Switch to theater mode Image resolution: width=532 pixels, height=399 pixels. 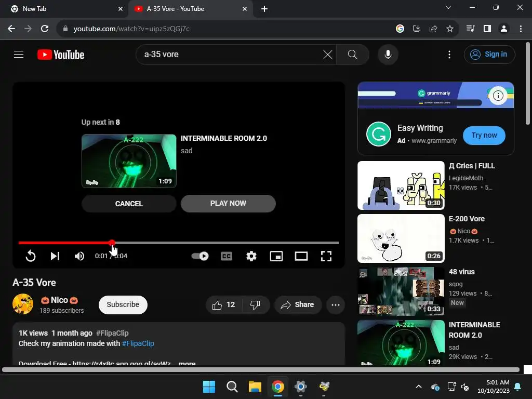[x=301, y=256]
